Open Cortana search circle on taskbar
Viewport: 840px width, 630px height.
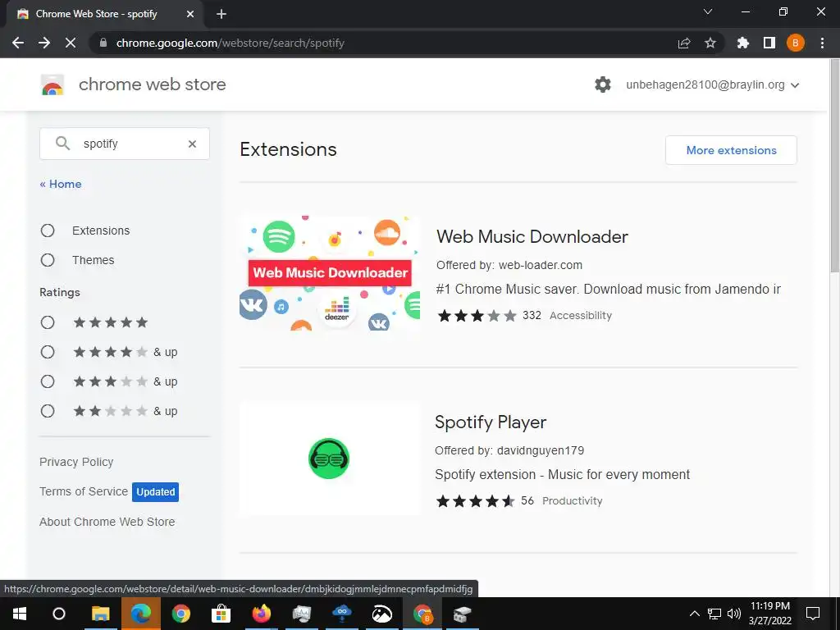click(x=59, y=614)
